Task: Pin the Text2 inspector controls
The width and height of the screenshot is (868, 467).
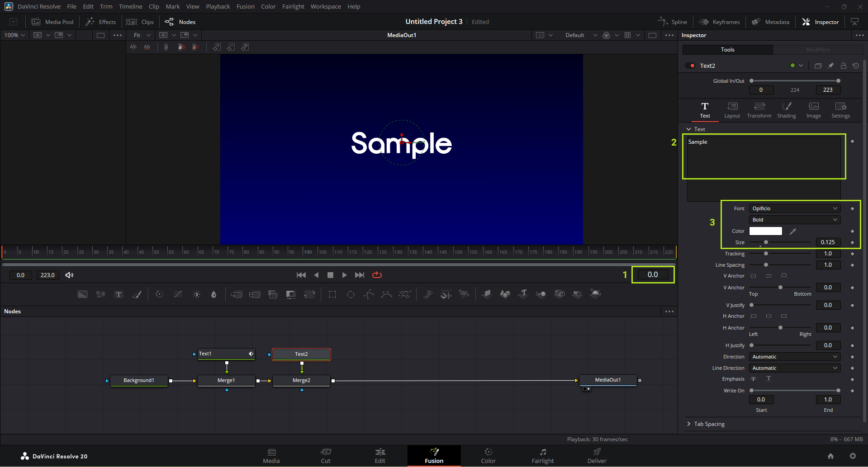Action: point(830,66)
